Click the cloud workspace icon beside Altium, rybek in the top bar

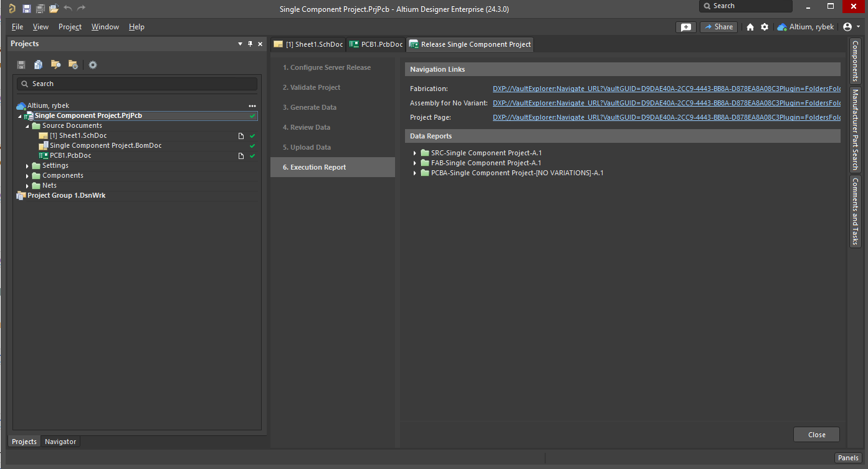pyautogui.click(x=782, y=27)
